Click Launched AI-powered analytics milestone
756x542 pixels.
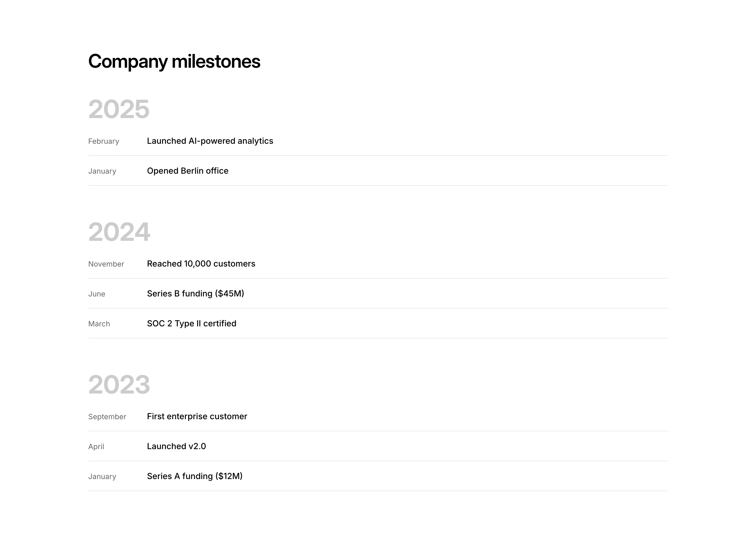(x=210, y=141)
